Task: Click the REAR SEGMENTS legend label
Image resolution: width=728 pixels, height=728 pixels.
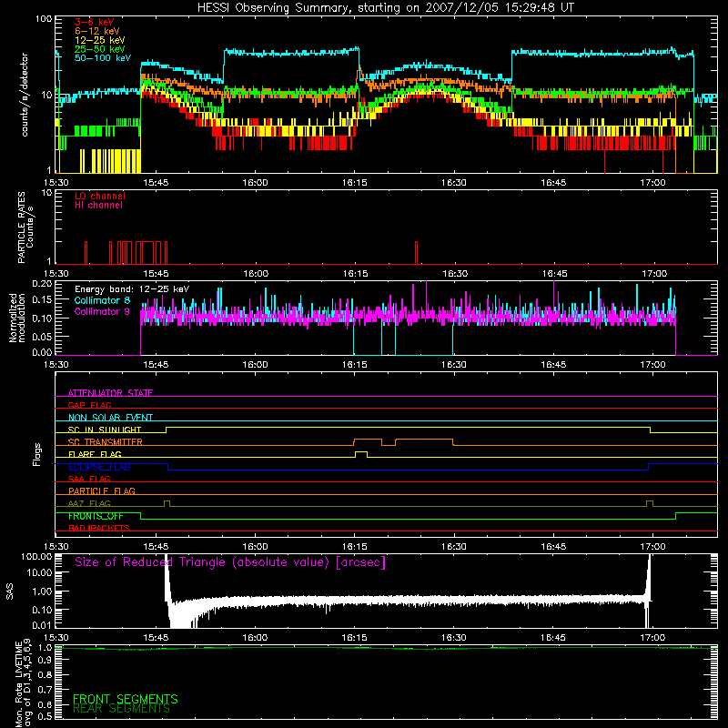Action: pos(121,709)
